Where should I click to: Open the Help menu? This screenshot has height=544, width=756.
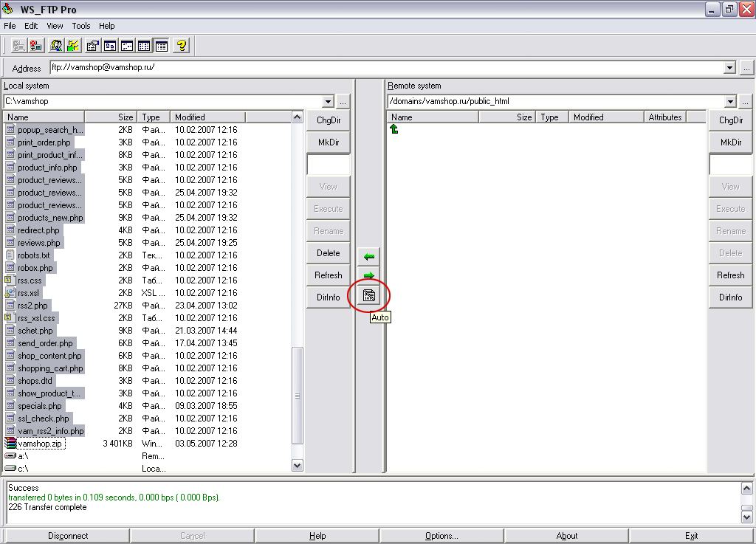[106, 26]
